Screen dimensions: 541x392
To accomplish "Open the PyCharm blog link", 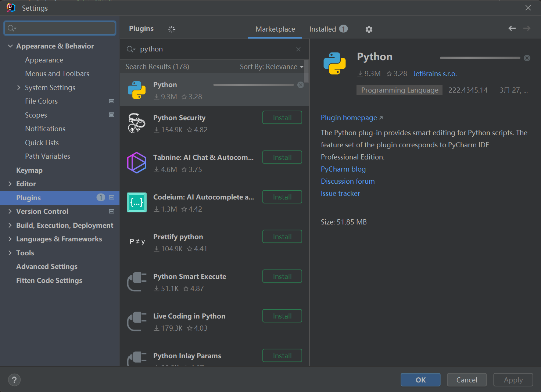I will coord(343,169).
